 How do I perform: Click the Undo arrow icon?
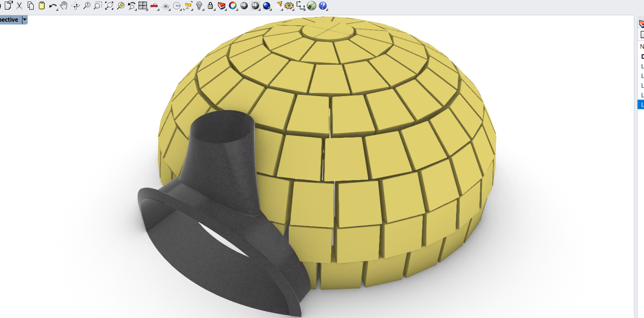[53, 6]
